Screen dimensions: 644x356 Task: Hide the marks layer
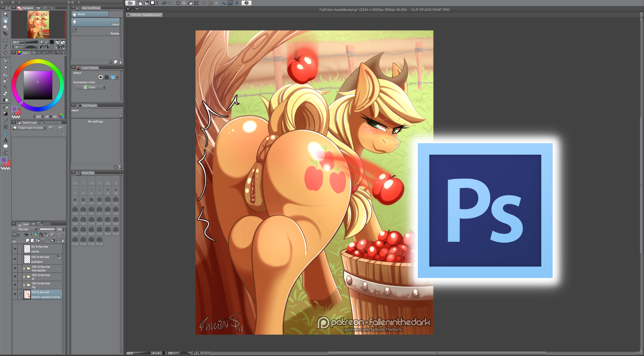[x=15, y=249]
